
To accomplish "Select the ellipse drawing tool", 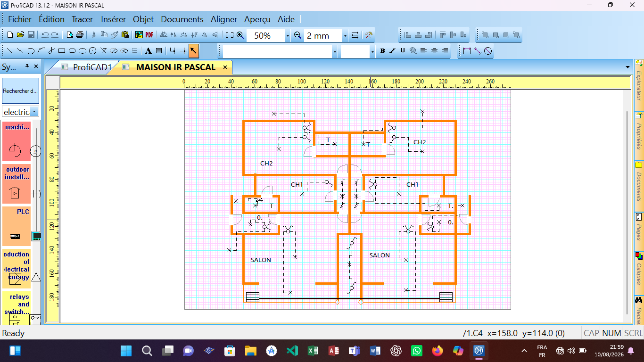I will [x=83, y=51].
